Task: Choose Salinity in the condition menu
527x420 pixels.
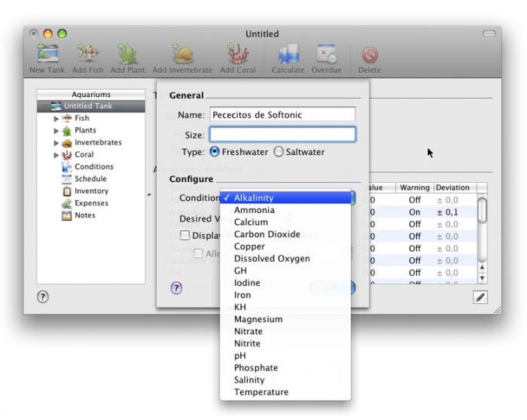Action: pyautogui.click(x=285, y=380)
